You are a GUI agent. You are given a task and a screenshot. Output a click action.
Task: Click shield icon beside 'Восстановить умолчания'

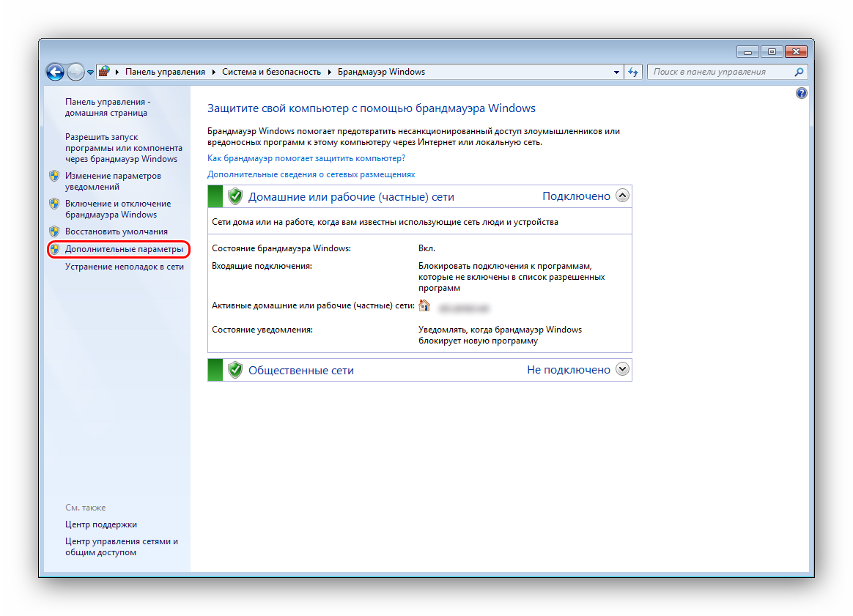(x=53, y=231)
